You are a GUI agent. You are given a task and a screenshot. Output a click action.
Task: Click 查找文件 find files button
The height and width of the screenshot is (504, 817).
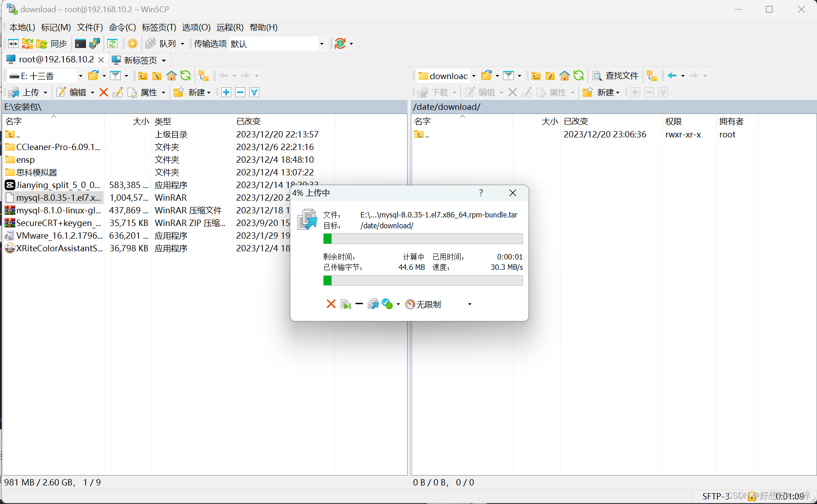tap(616, 75)
